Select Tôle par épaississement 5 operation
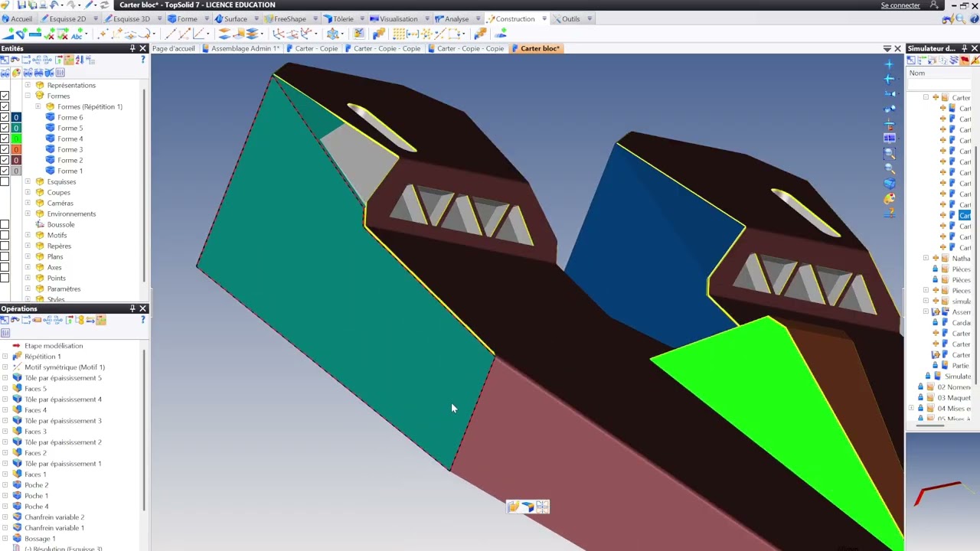 point(63,377)
